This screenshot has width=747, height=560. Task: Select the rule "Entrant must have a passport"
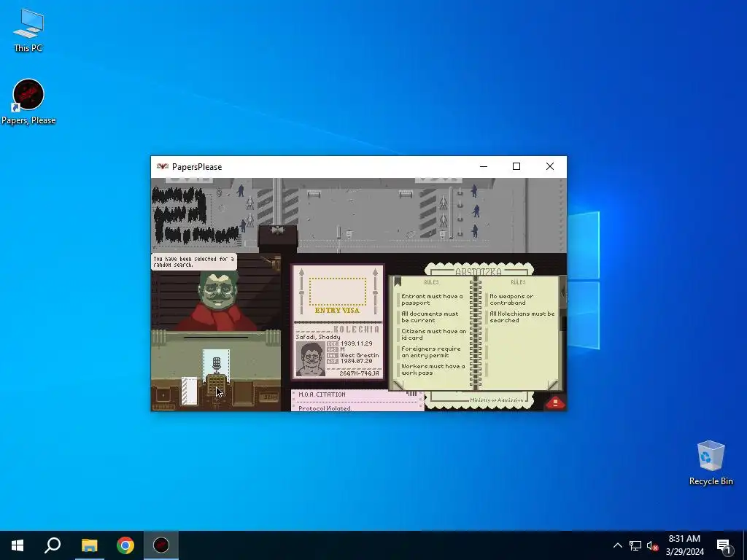[432, 300]
